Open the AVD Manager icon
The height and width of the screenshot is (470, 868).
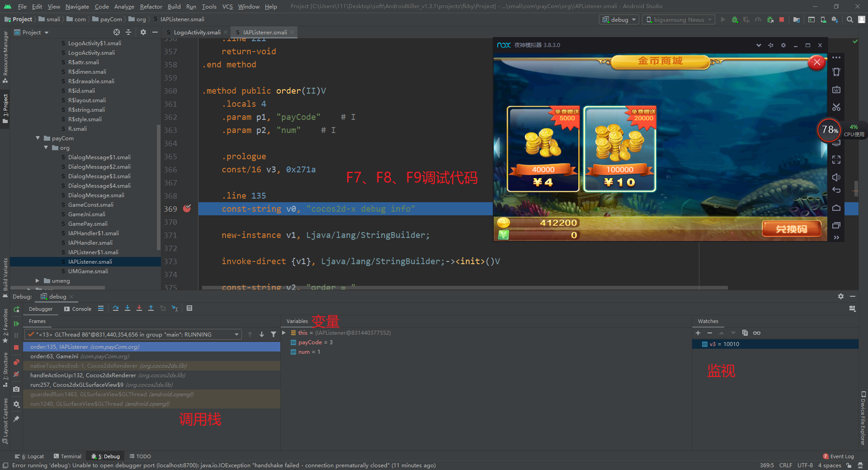823,19
